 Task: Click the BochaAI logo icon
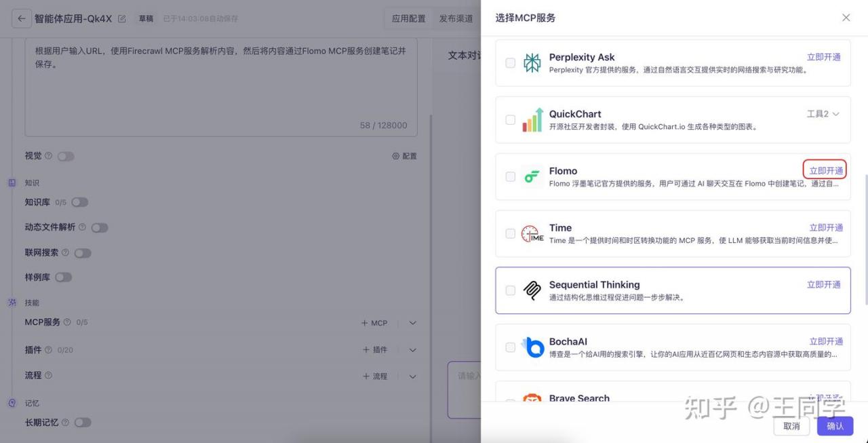tap(533, 347)
